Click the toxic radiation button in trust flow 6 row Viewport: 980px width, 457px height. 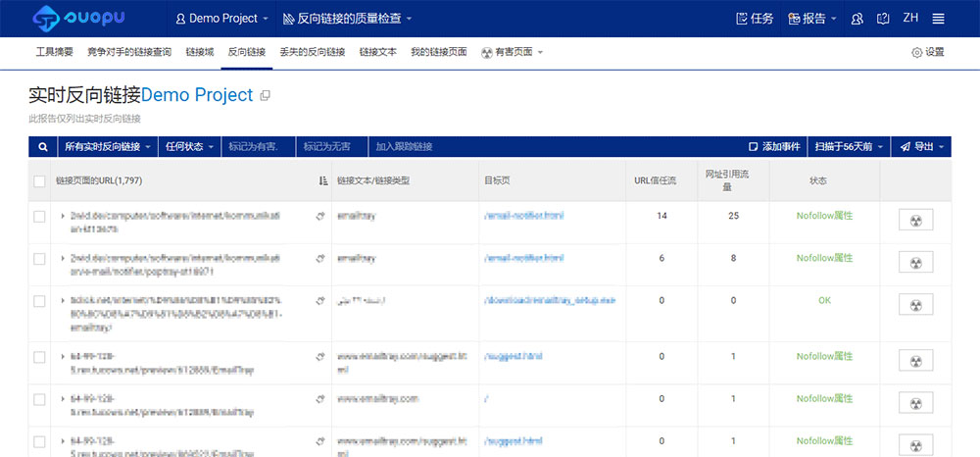(x=915, y=262)
